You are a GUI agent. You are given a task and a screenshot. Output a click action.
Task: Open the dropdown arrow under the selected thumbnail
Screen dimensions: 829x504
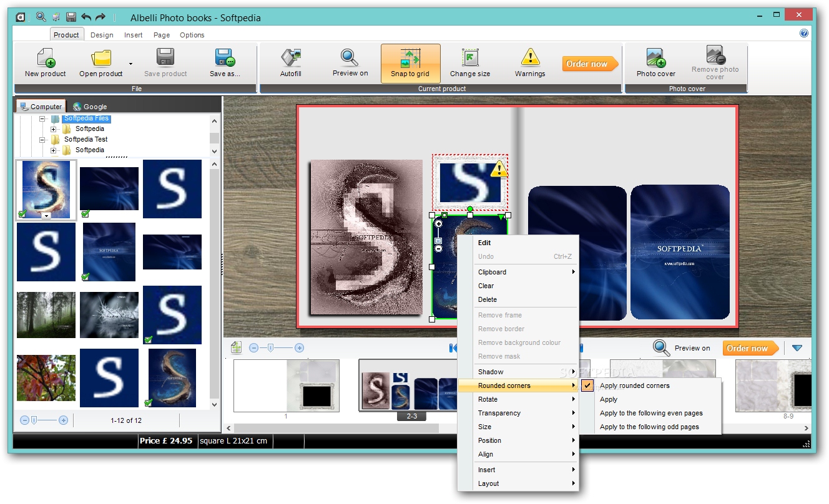pos(46,216)
